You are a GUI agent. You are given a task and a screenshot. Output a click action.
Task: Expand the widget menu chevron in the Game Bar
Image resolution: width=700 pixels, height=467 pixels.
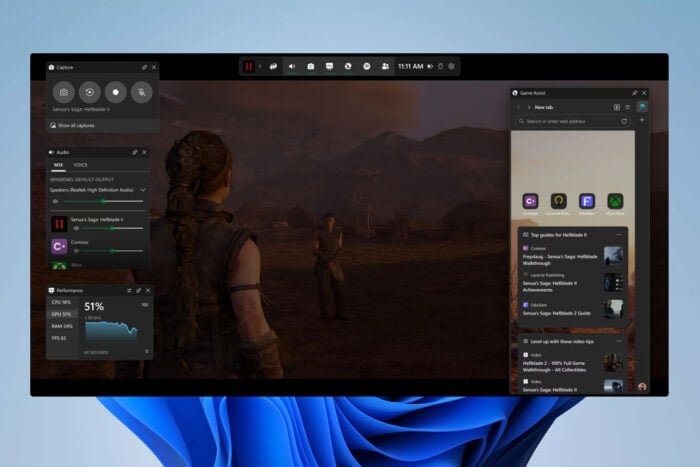260,67
